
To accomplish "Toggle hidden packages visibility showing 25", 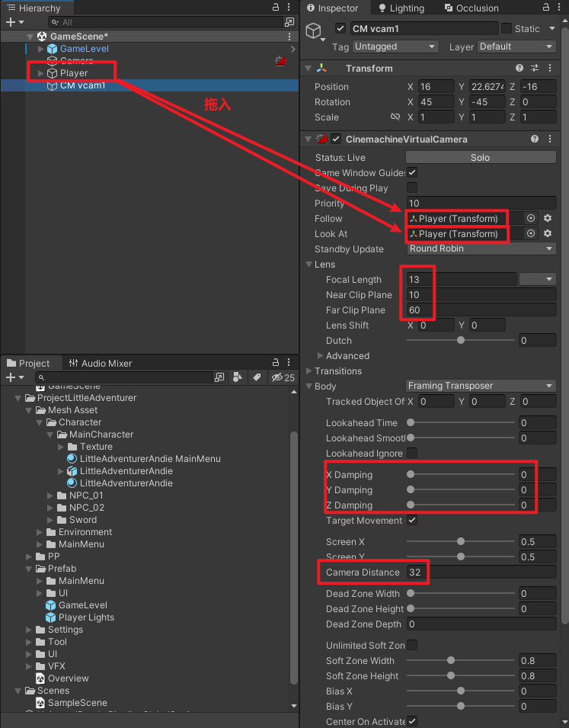I will [283, 377].
